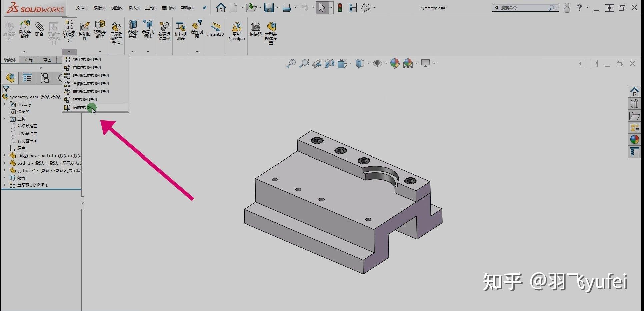Screen dimensions: 644x311
Task: Click the Options gear icon
Action: [x=365, y=8]
